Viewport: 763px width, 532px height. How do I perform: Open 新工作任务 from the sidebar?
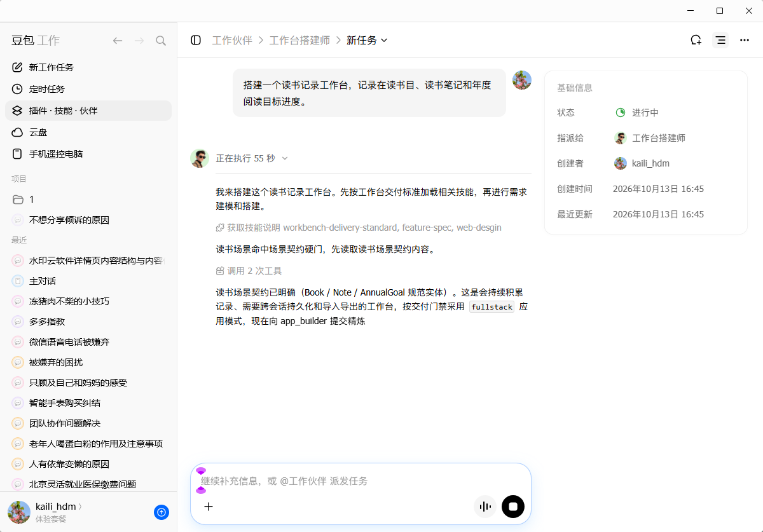(88, 67)
